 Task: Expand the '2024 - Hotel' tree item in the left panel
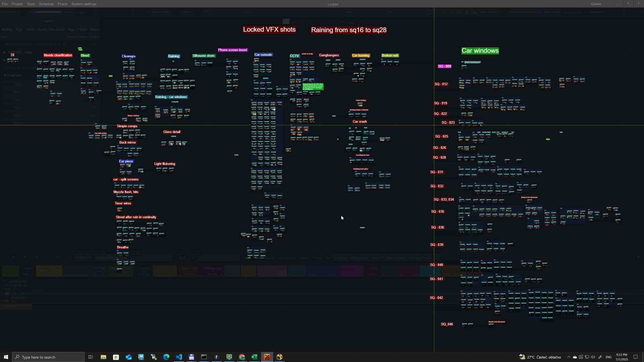[x=4, y=52]
